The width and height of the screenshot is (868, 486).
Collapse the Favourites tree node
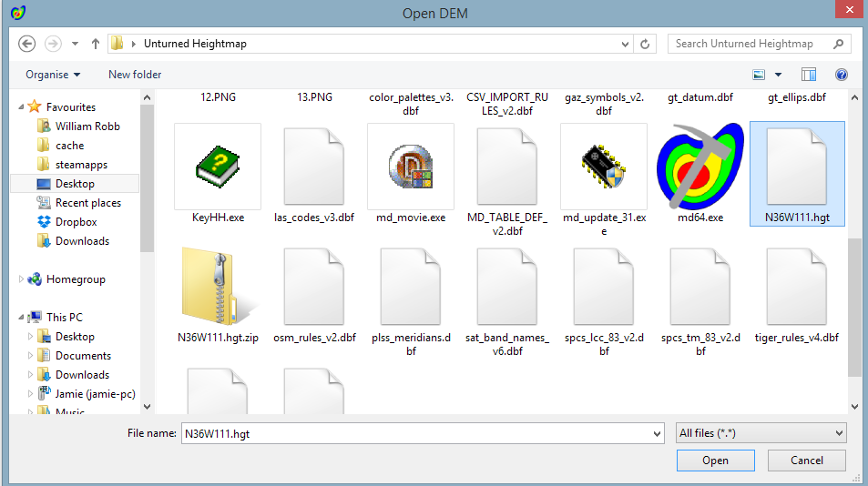(21, 106)
